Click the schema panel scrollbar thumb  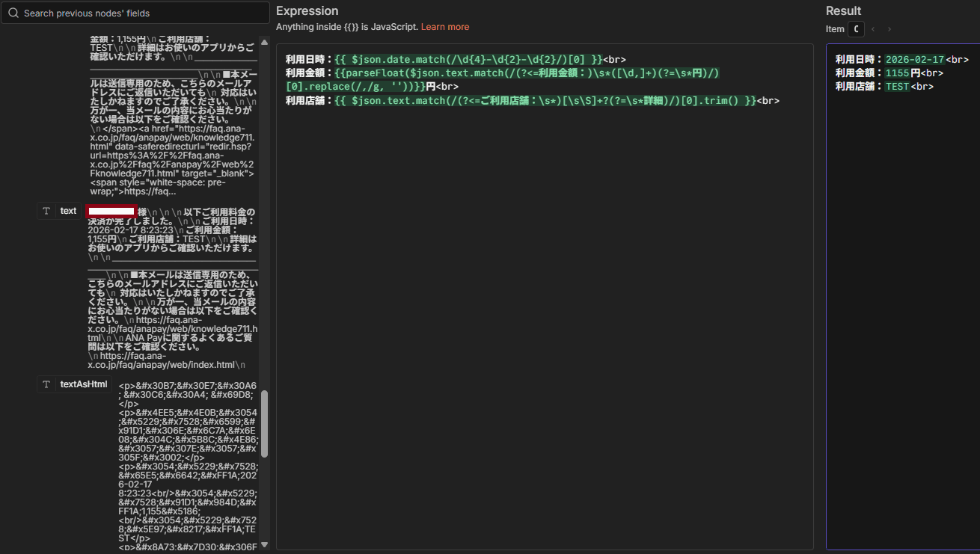(264, 422)
